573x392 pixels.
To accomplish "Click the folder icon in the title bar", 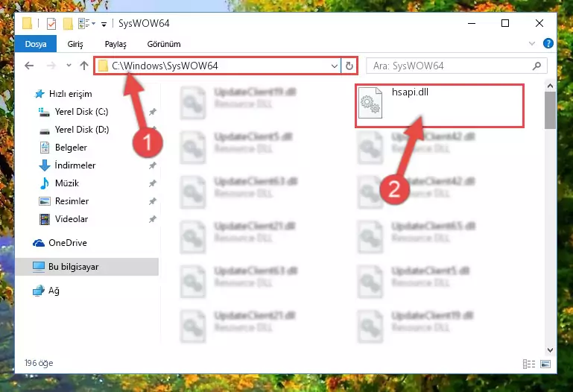I will coord(28,23).
